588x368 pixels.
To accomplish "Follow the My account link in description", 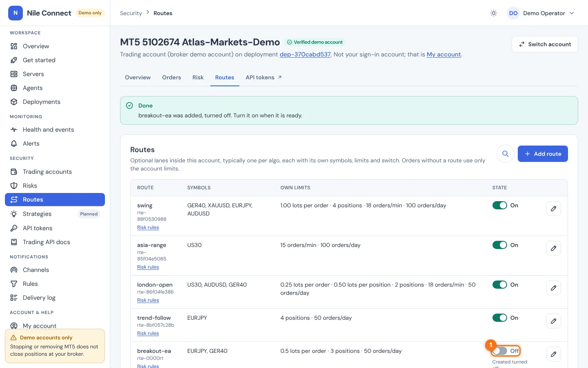I will point(444,54).
